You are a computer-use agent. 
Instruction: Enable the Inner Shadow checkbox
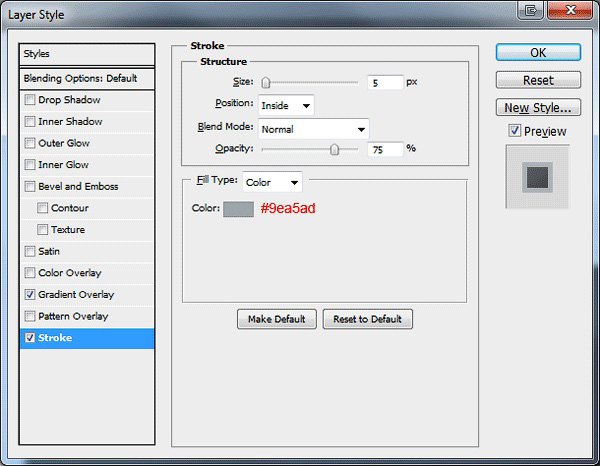click(x=30, y=122)
